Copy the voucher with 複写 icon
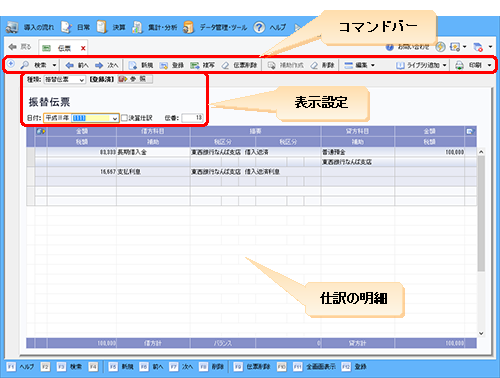 coord(195,65)
